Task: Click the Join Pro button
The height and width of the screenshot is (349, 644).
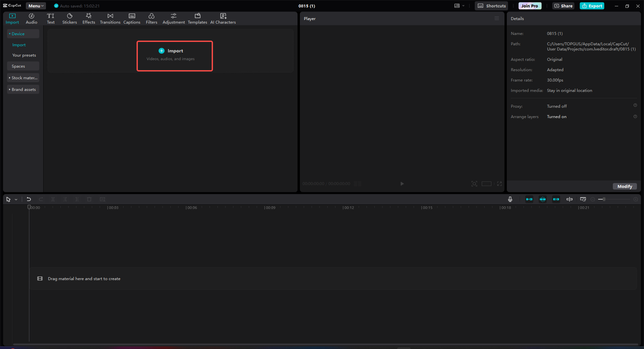Action: [x=529, y=6]
